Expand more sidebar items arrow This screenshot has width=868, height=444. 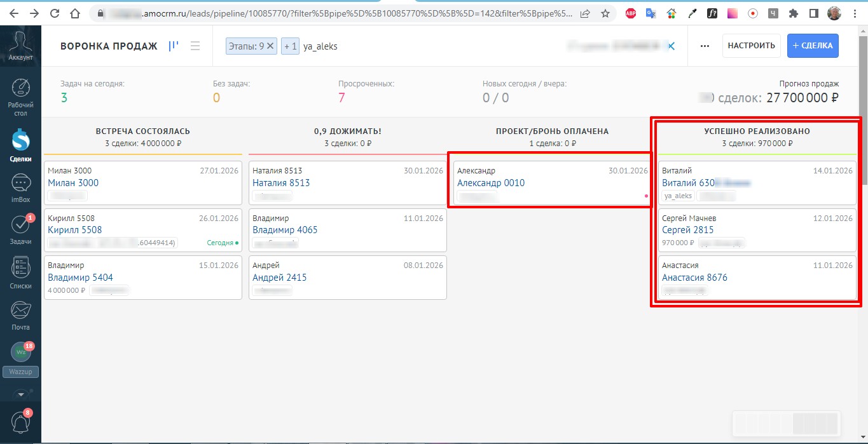(x=20, y=394)
